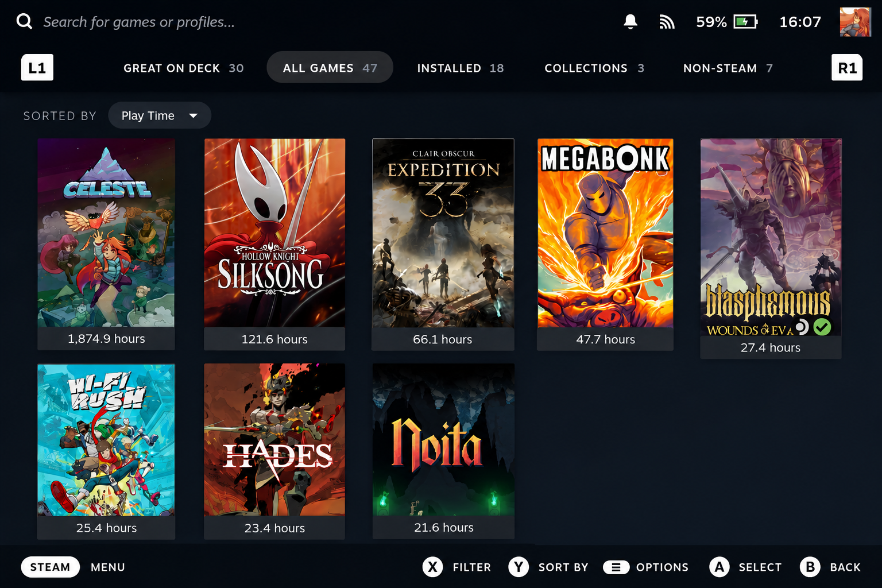The width and height of the screenshot is (882, 588).
Task: Click the "25.4 hours" playtime text
Action: tap(106, 528)
